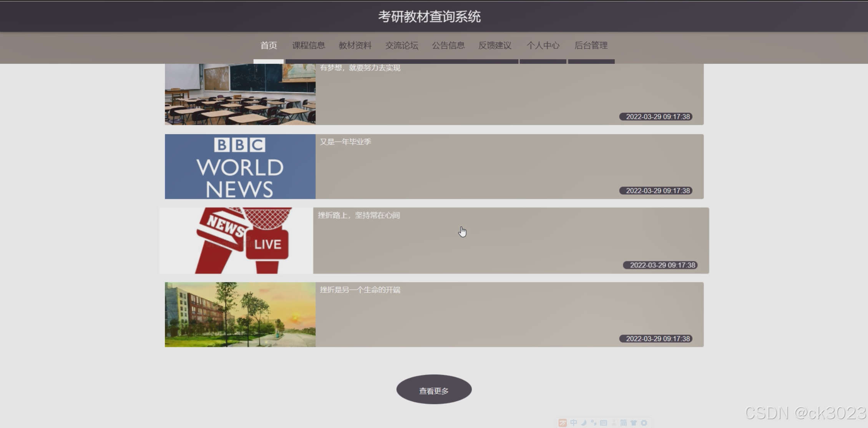The image size is (868, 428).
Task: Open the IME soft keyboard icon
Action: pos(604,423)
